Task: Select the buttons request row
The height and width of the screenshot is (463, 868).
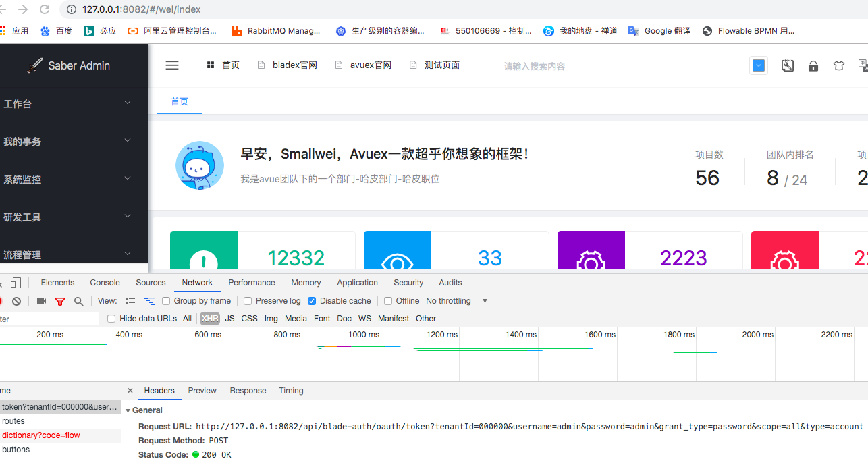Action: click(x=61, y=450)
